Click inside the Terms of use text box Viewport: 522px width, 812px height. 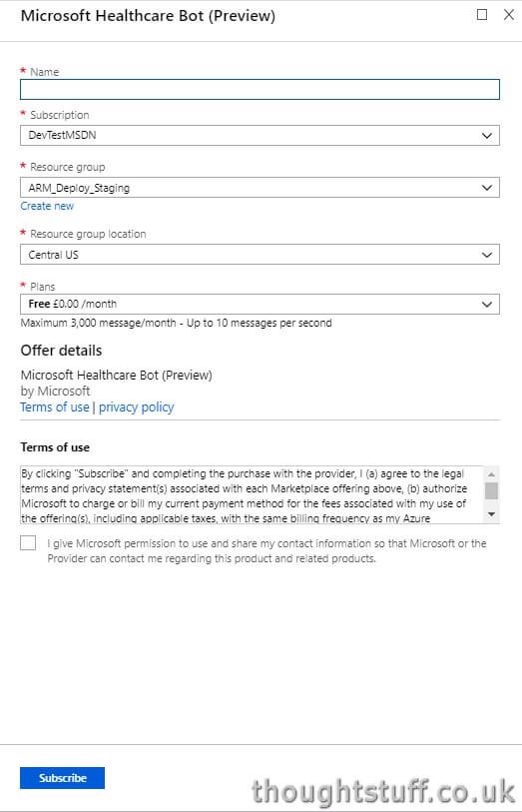point(252,494)
